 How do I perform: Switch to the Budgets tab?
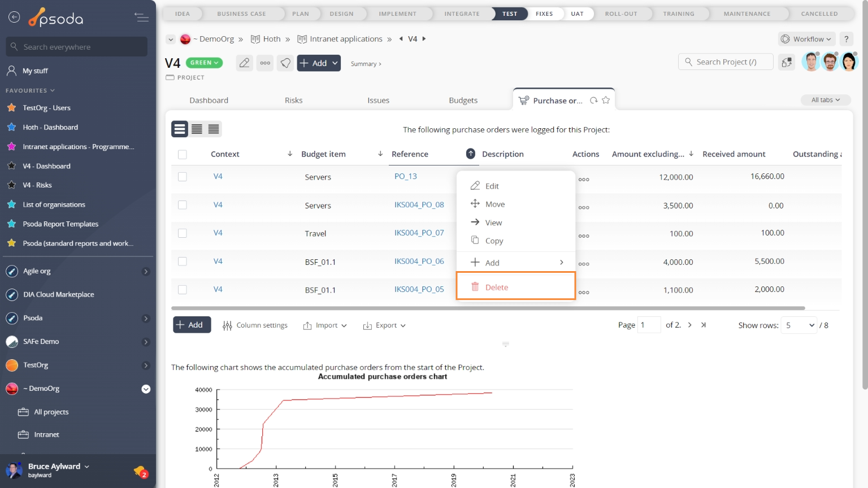[463, 101]
